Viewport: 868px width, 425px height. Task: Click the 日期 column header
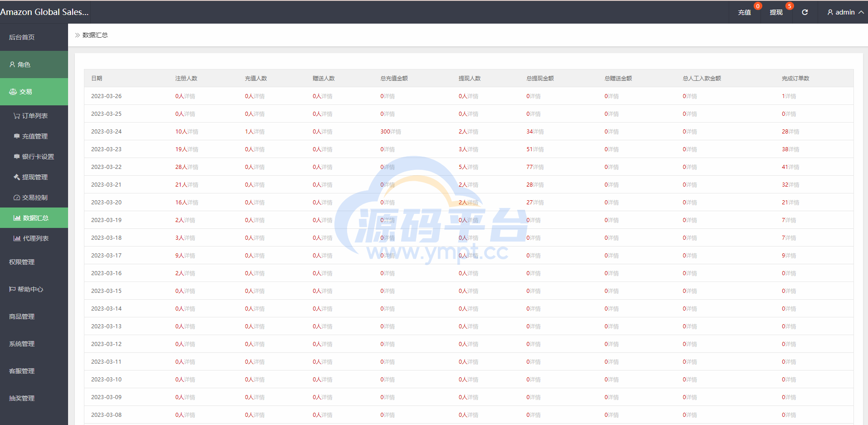97,79
